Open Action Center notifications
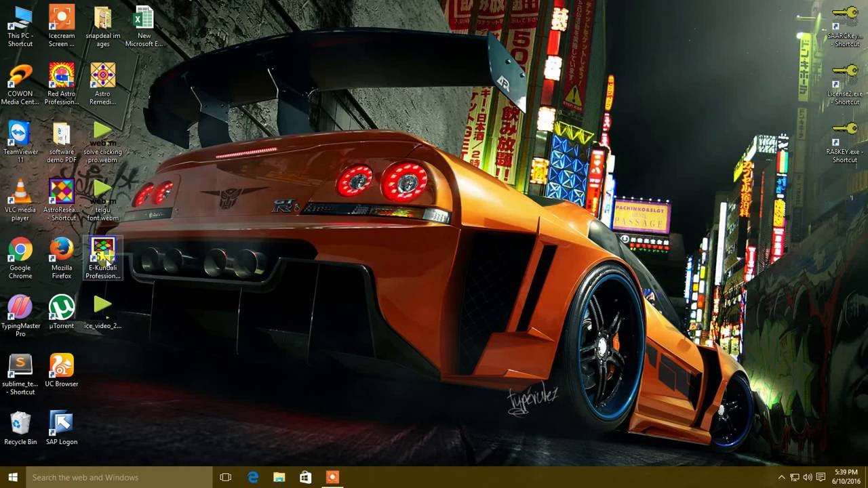 [821, 477]
